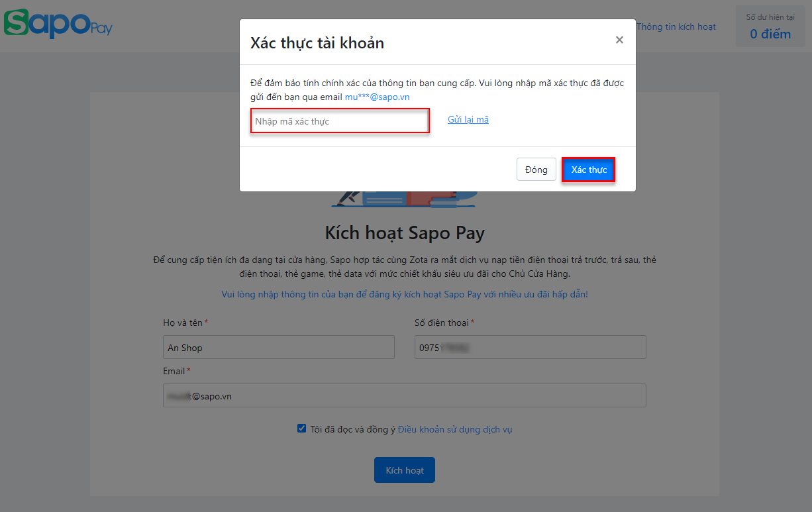Open Điều khoản sử dụng dịch vụ link
Viewport: 812px width, 512px height.
[x=455, y=429]
